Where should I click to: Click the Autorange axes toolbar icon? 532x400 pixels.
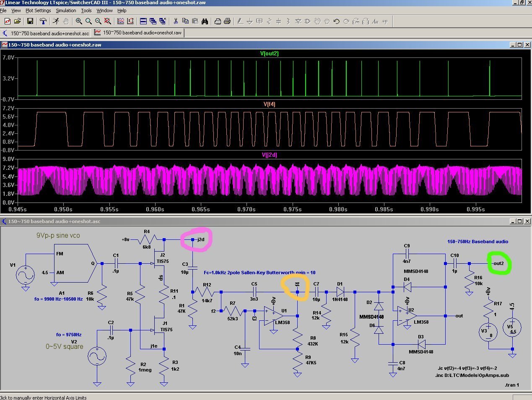(x=130, y=21)
